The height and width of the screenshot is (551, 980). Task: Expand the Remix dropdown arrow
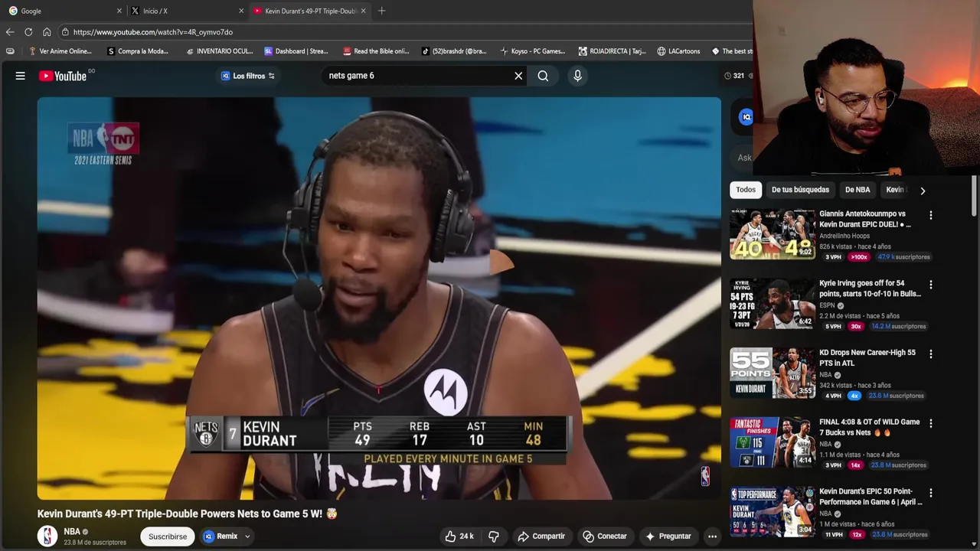[247, 536]
